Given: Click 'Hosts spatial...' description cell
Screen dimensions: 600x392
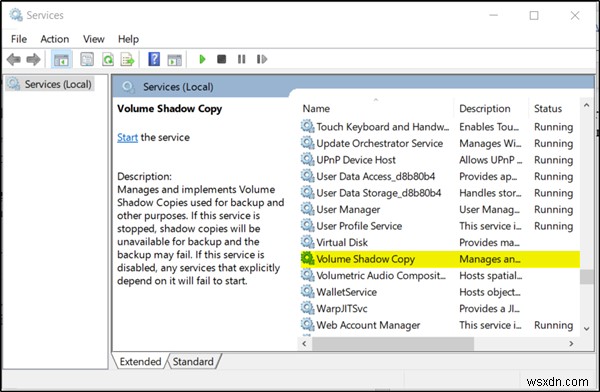Looking at the screenshot, I should [491, 275].
